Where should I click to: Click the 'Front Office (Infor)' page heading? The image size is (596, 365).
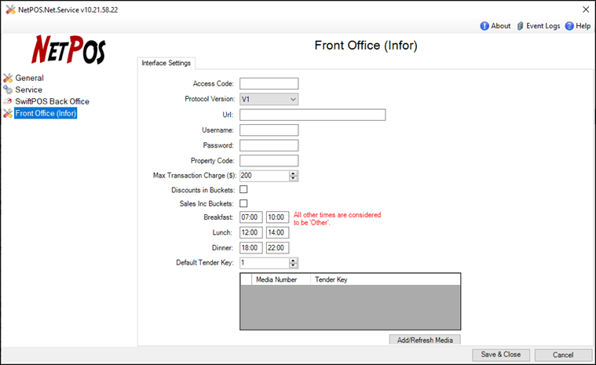(x=366, y=46)
